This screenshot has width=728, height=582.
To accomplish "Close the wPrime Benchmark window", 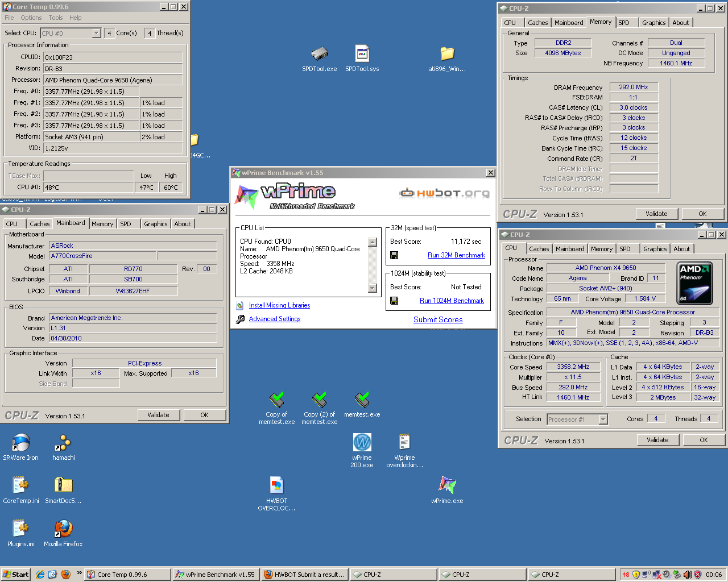I will [x=490, y=173].
